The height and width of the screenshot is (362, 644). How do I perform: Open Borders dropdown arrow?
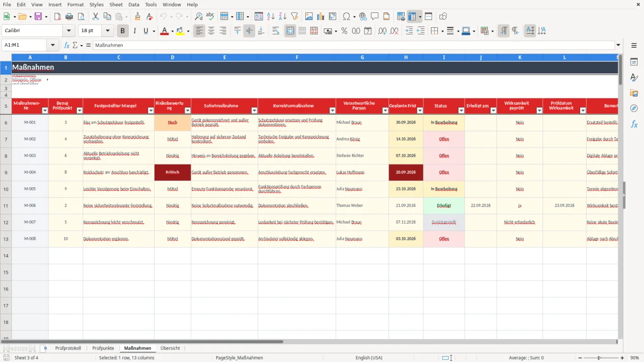(443, 31)
